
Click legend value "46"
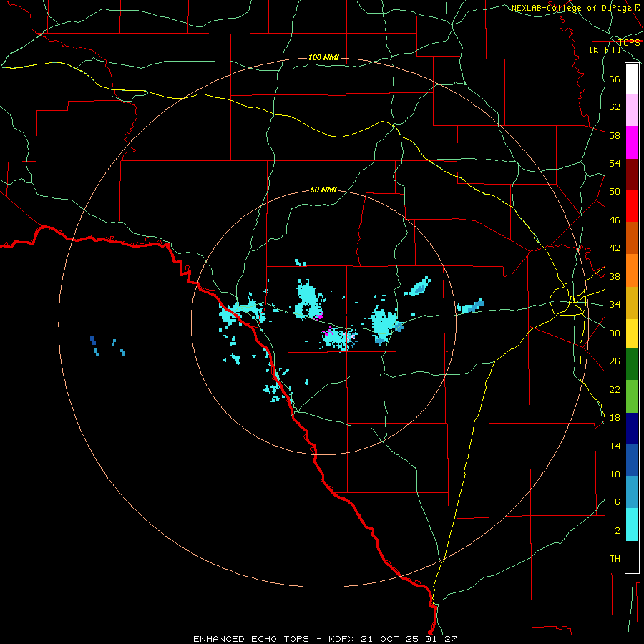pyautogui.click(x=615, y=220)
